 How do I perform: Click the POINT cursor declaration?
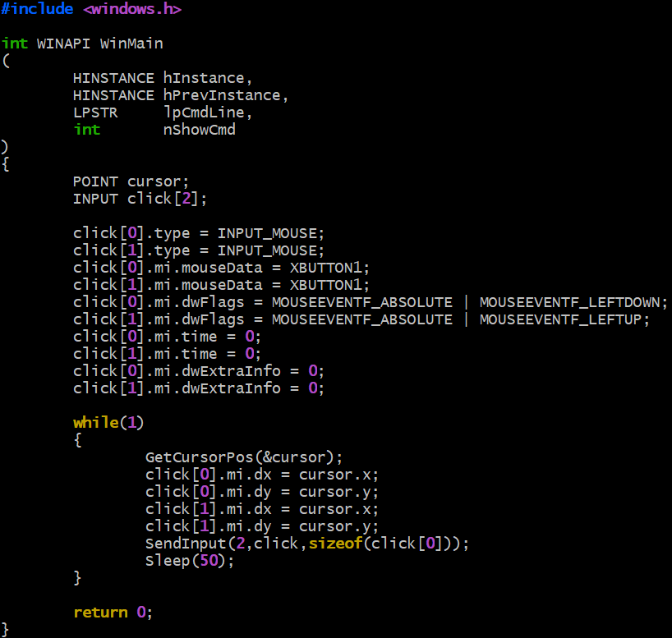131,181
